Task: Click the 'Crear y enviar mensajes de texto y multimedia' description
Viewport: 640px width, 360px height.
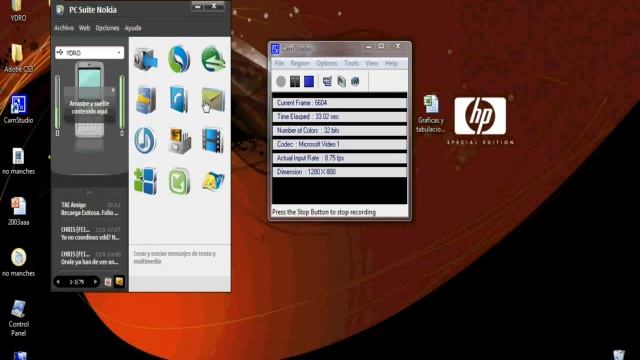Action: 175,258
